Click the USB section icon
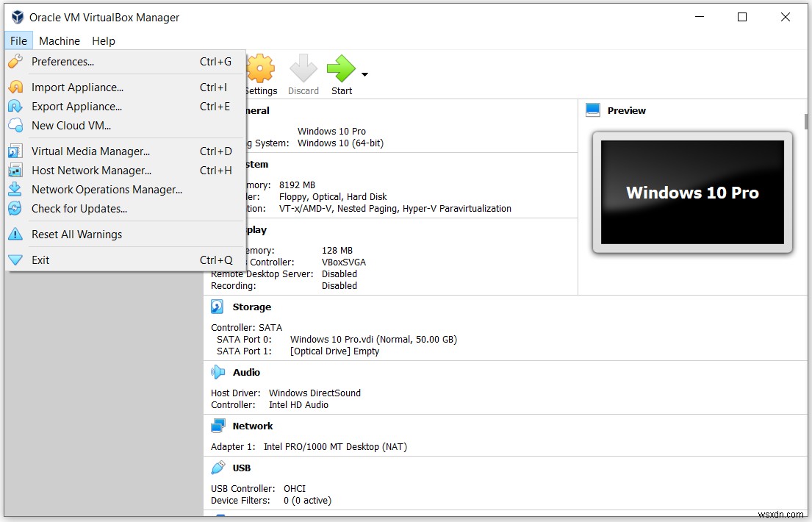The height and width of the screenshot is (522, 812). (218, 468)
